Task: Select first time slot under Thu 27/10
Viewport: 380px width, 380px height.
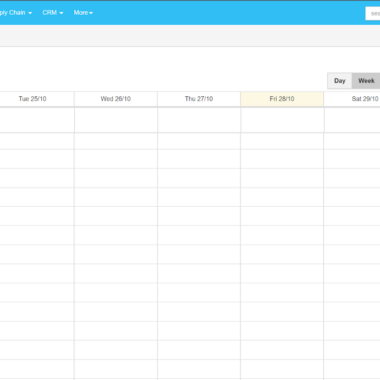Action: (x=199, y=141)
